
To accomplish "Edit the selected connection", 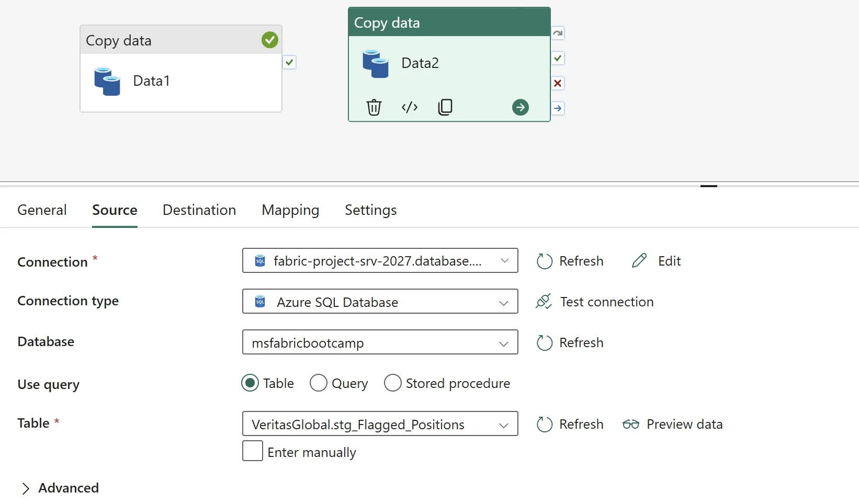I will tap(657, 261).
